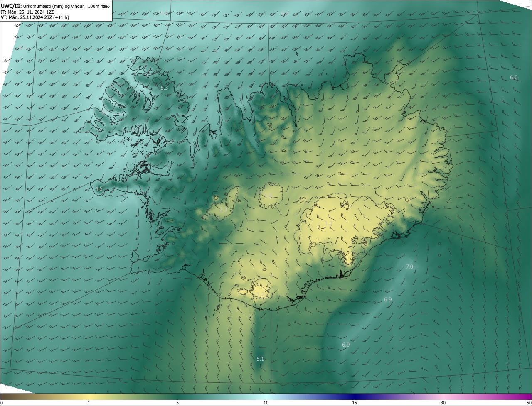The height and width of the screenshot is (406, 532).
Task: Click the 'IT: Mán. 25. 11. 2024 12Z' line
Action: 27,12
